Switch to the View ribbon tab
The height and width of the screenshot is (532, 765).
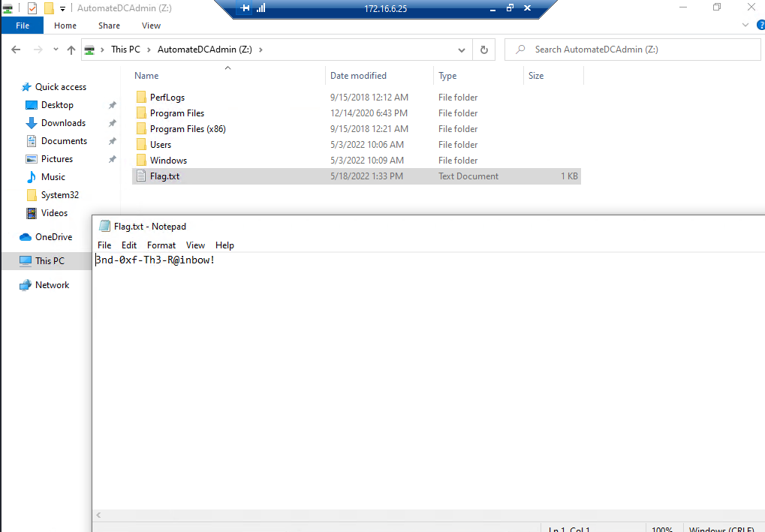click(x=151, y=26)
